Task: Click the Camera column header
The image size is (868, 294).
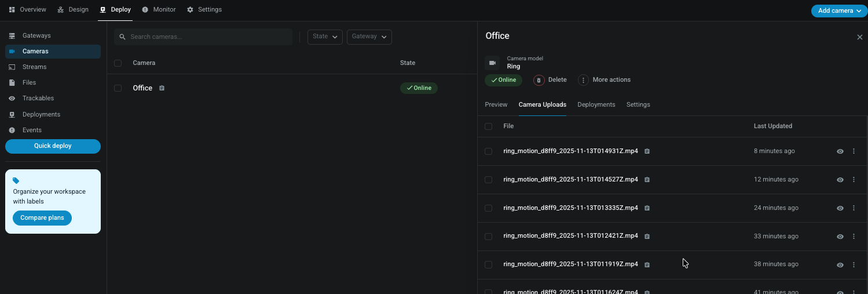Action: point(144,63)
